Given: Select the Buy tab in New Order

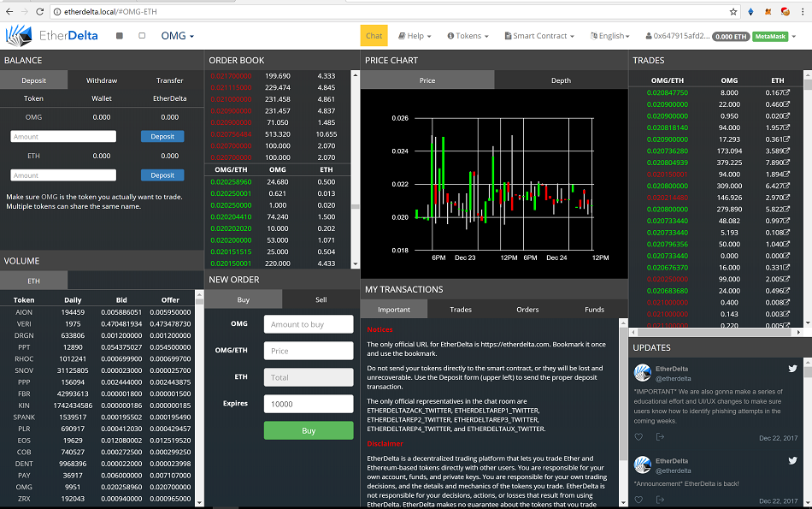Looking at the screenshot, I should [x=244, y=299].
